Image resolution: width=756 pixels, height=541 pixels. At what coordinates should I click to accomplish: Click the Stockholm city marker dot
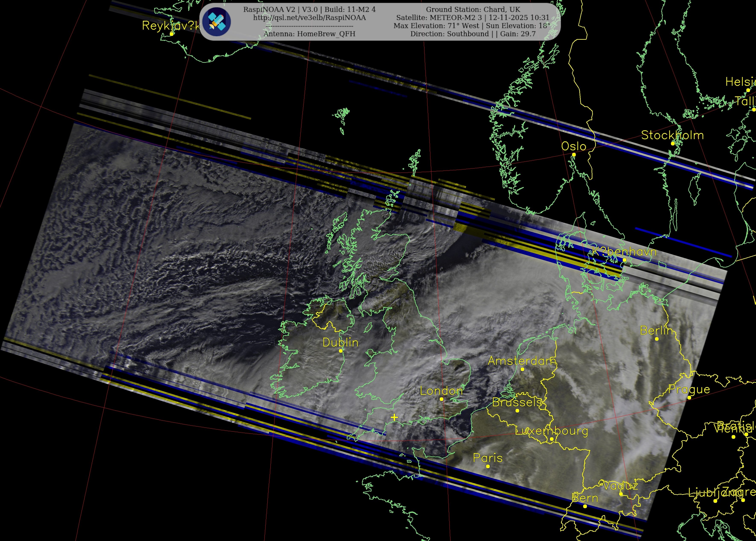click(x=673, y=144)
